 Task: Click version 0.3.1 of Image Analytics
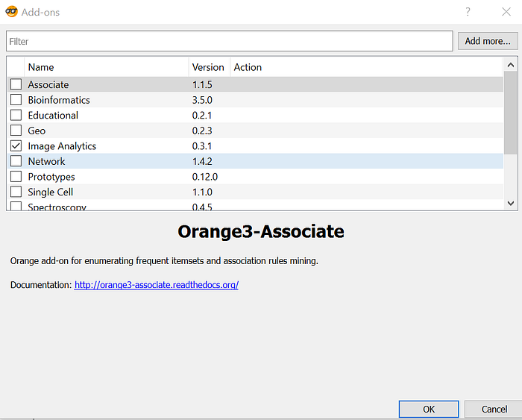[202, 146]
